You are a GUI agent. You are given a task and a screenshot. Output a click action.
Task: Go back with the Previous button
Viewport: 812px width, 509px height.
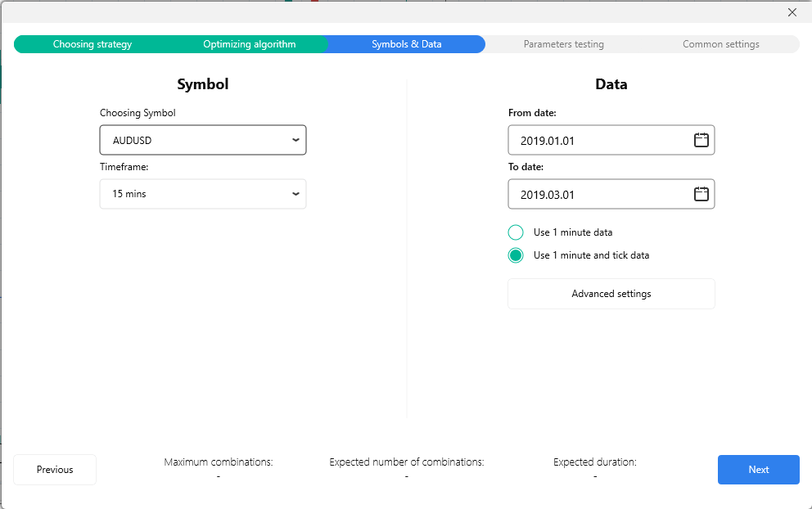55,470
